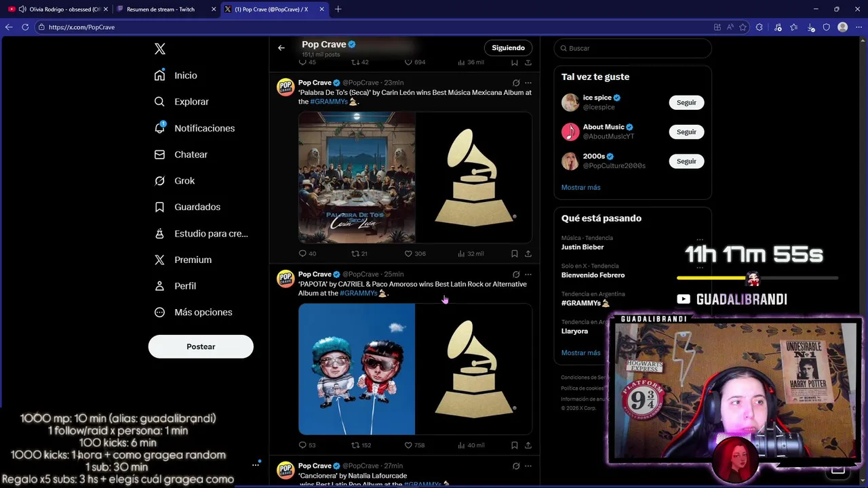Open Chatear messages section
This screenshot has height=488, width=868.
coord(180,155)
